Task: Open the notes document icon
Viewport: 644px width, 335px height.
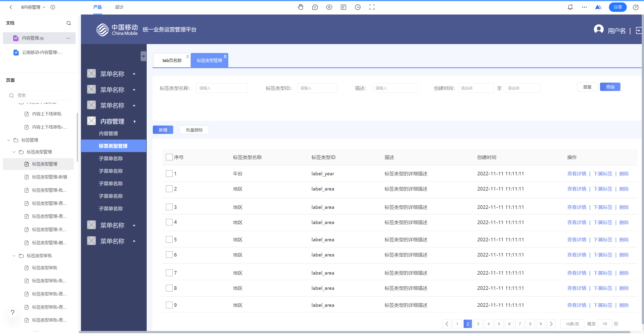Action: [343, 7]
